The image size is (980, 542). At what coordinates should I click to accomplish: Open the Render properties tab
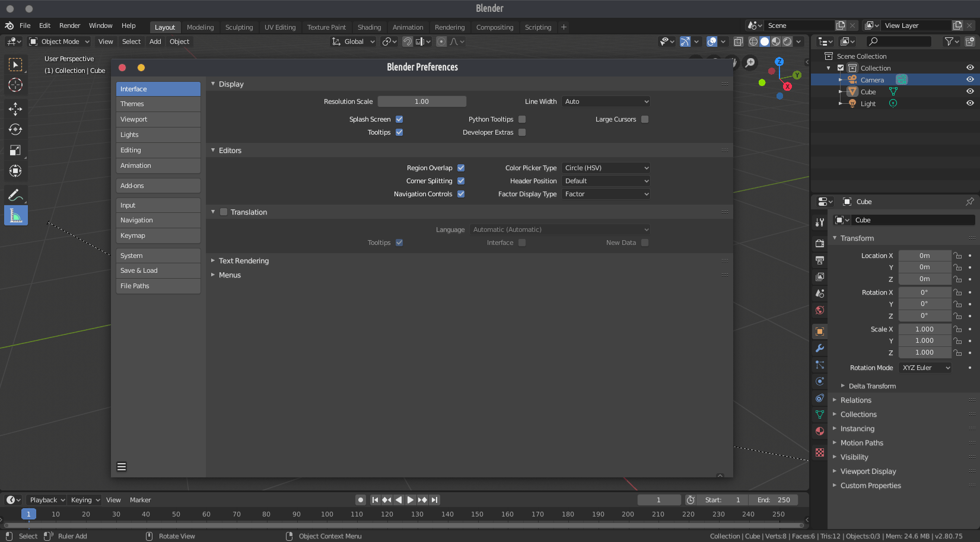[820, 243]
